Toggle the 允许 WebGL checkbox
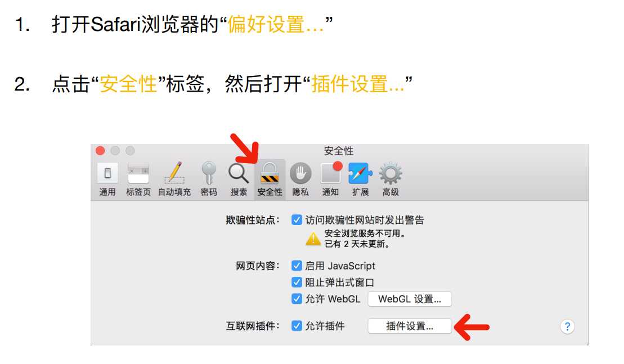This screenshot has width=624, height=364. [297, 299]
